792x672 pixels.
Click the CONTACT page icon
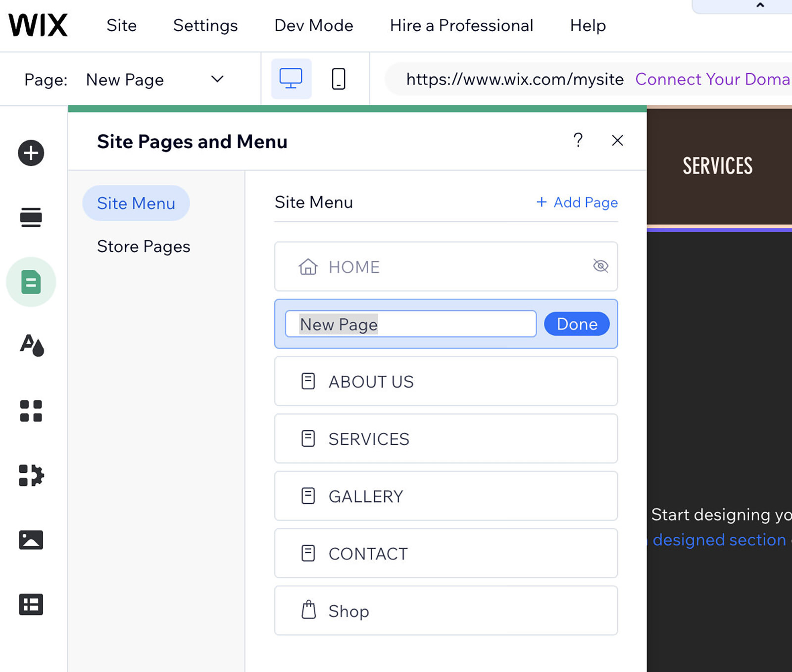pos(308,553)
